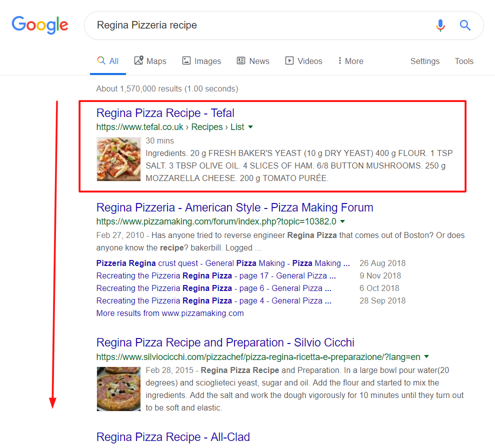Open the Tefal pizza recipe thumbnail
Image resolution: width=495 pixels, height=448 pixels.
coord(118,159)
